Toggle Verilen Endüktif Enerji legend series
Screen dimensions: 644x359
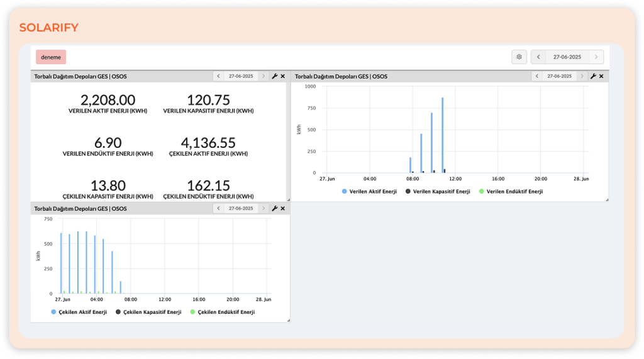tap(511, 191)
